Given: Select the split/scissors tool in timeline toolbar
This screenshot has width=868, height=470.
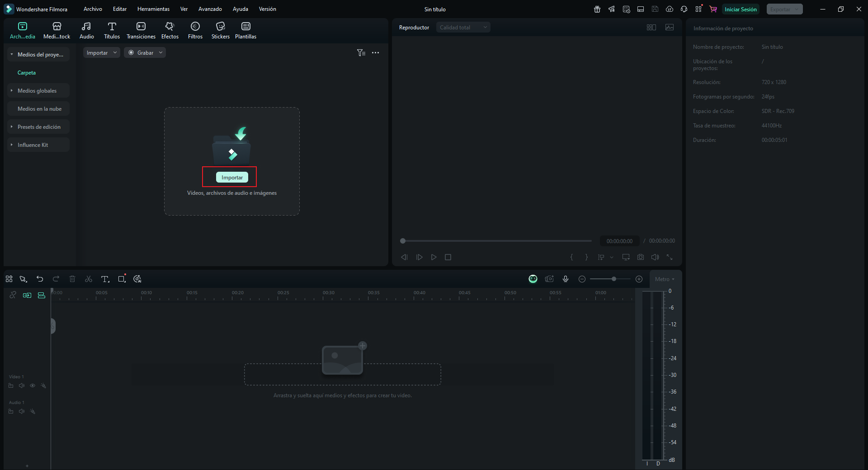Looking at the screenshot, I should 89,279.
